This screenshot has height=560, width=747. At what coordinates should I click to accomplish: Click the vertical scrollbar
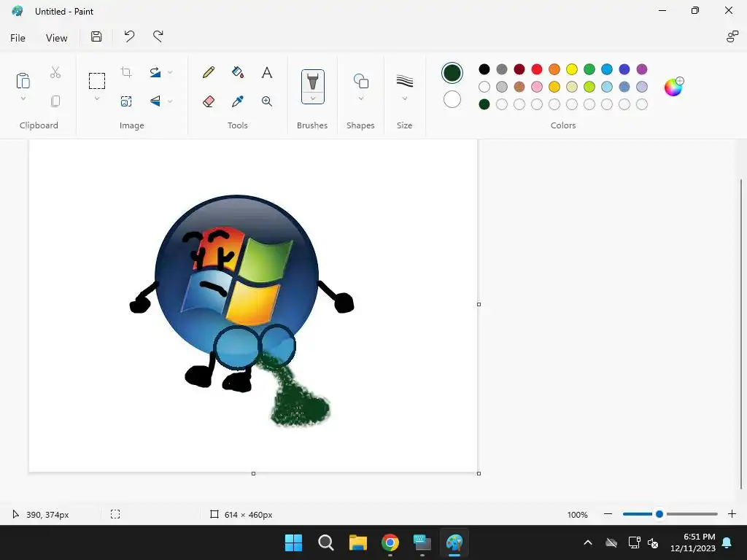pyautogui.click(x=741, y=333)
